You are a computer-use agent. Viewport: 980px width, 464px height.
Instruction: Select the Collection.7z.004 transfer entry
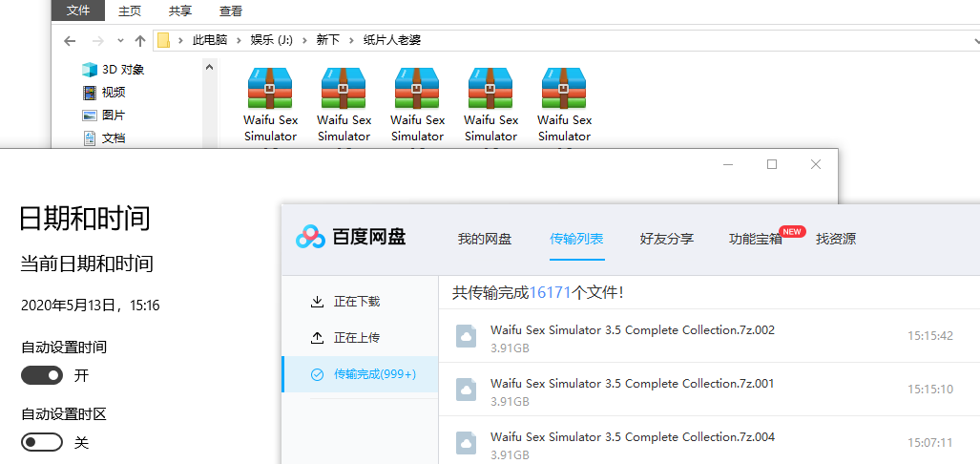[709, 442]
